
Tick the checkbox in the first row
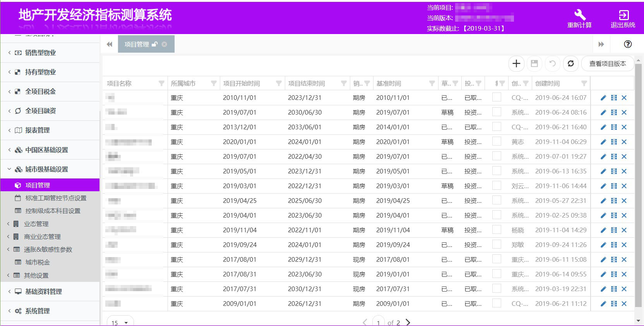(x=497, y=98)
